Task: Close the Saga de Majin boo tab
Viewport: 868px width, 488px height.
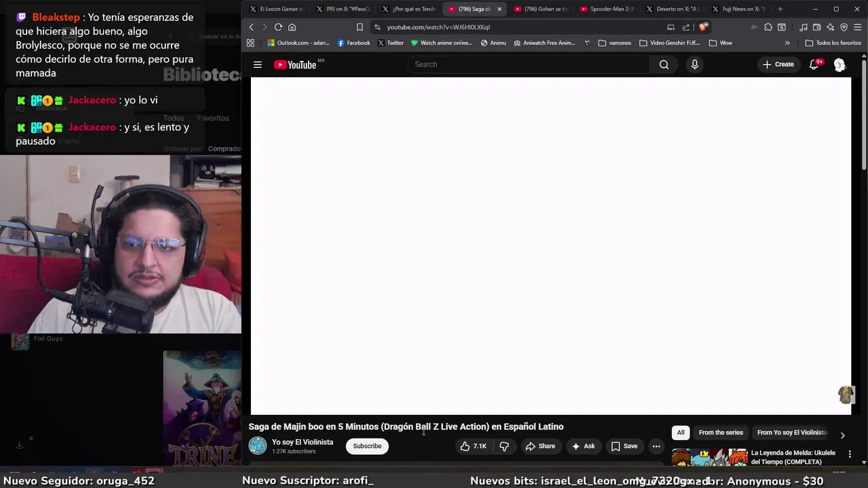Action: pyautogui.click(x=500, y=9)
